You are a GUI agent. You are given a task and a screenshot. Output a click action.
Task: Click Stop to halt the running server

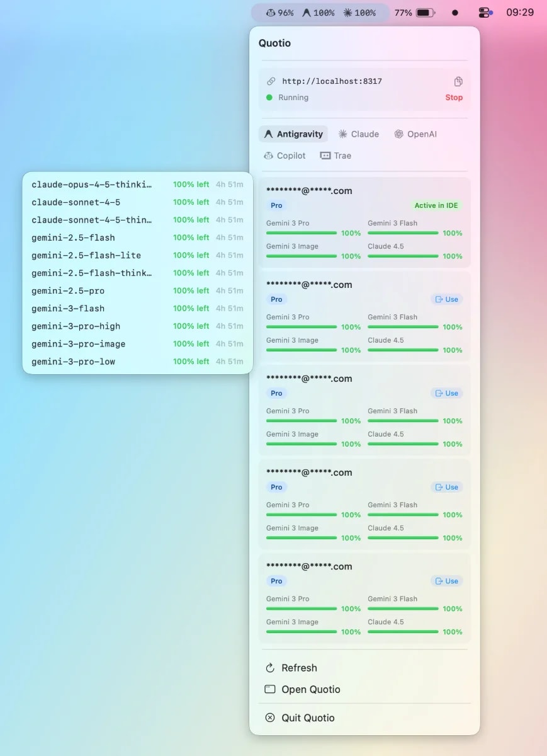[x=454, y=98]
